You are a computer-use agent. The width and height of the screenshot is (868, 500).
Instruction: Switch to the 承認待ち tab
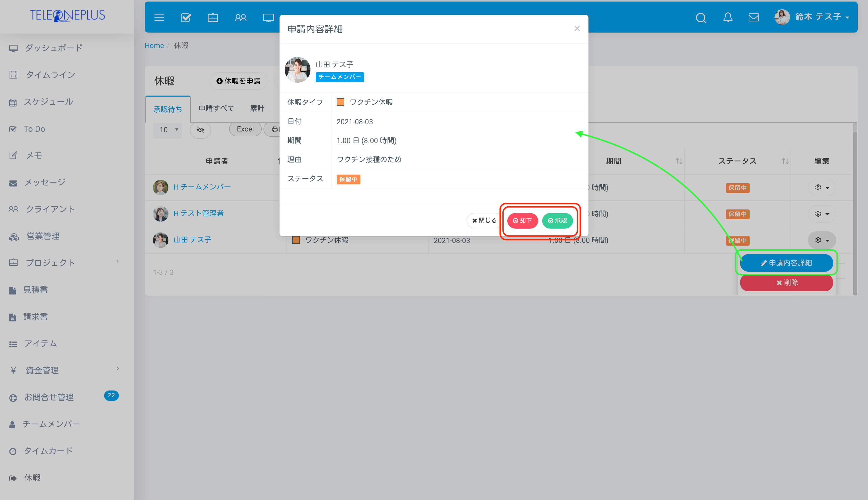point(168,109)
